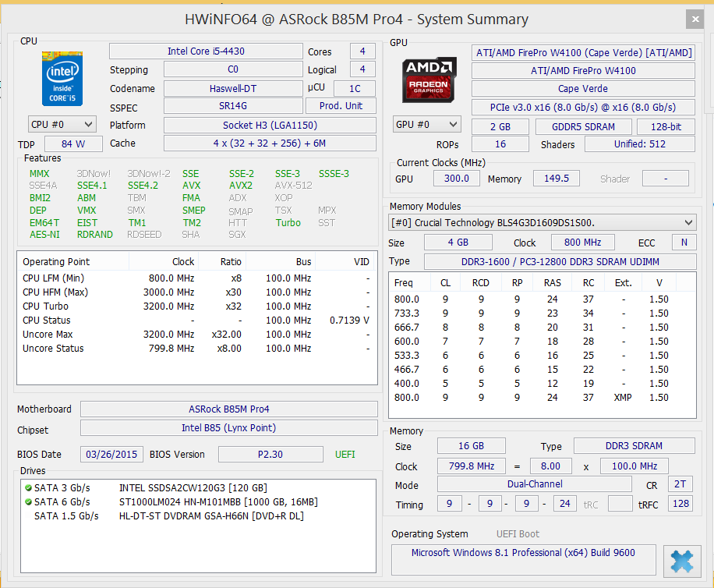Click the 128-bit bus width field
The image size is (714, 588).
point(666,126)
